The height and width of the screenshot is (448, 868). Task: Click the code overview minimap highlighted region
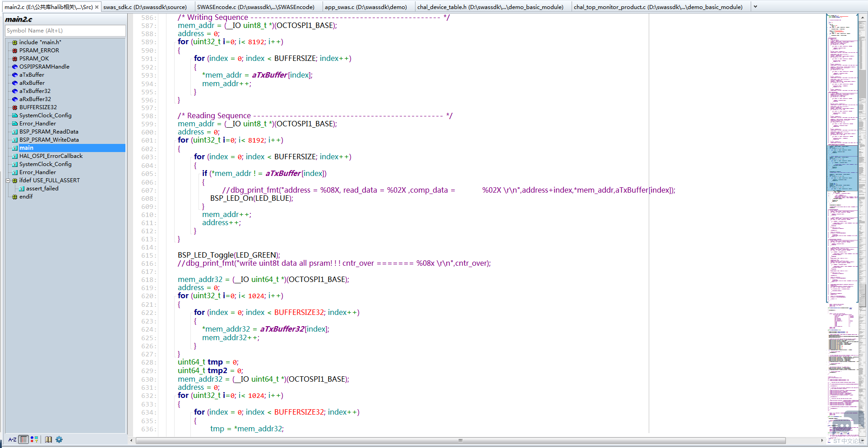pyautogui.click(x=842, y=167)
